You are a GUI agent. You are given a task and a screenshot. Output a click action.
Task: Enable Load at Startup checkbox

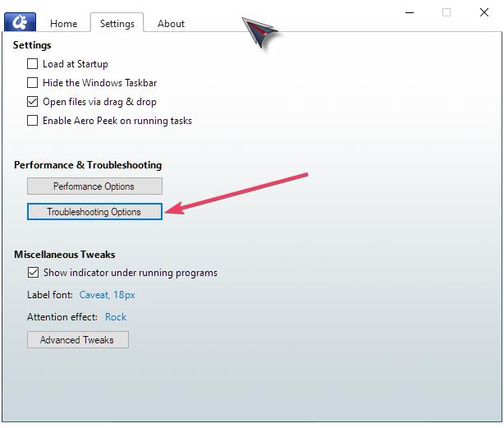(x=33, y=64)
